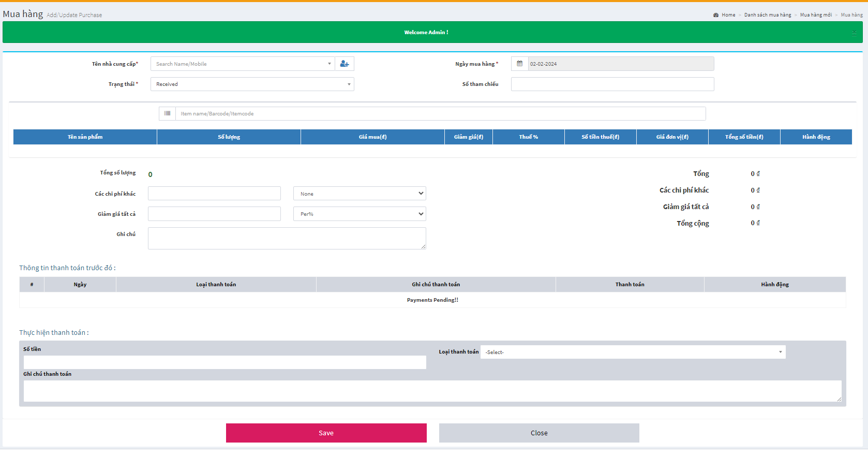Click the Tổng số tiền(₫) column header

[x=744, y=137]
